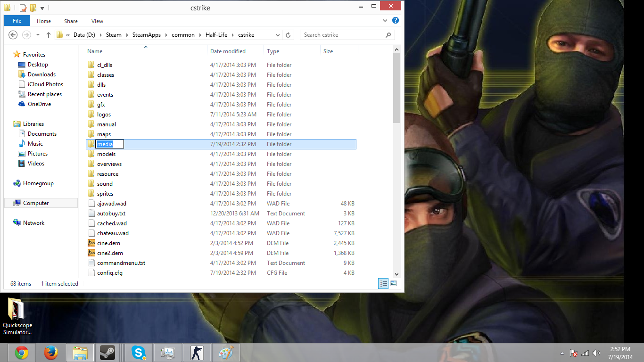Select Downloads in the navigation pane

[x=41, y=74]
